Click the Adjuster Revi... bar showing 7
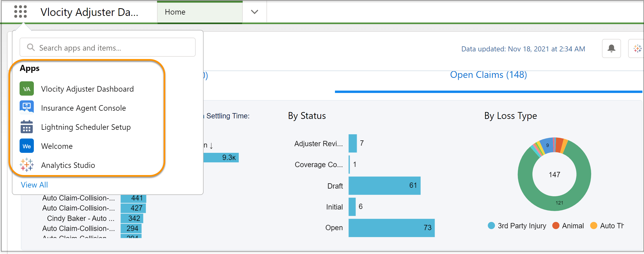Viewport: 644px width, 254px height. [353, 143]
